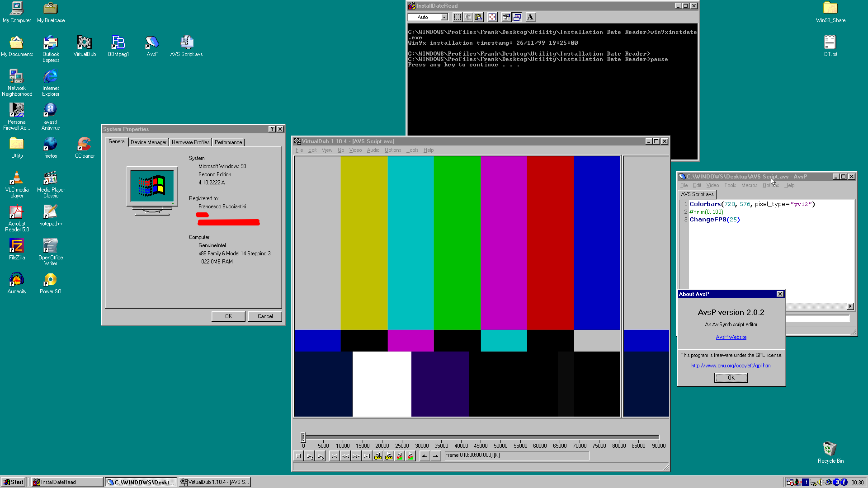Click the AvsP Website link

[731, 337]
